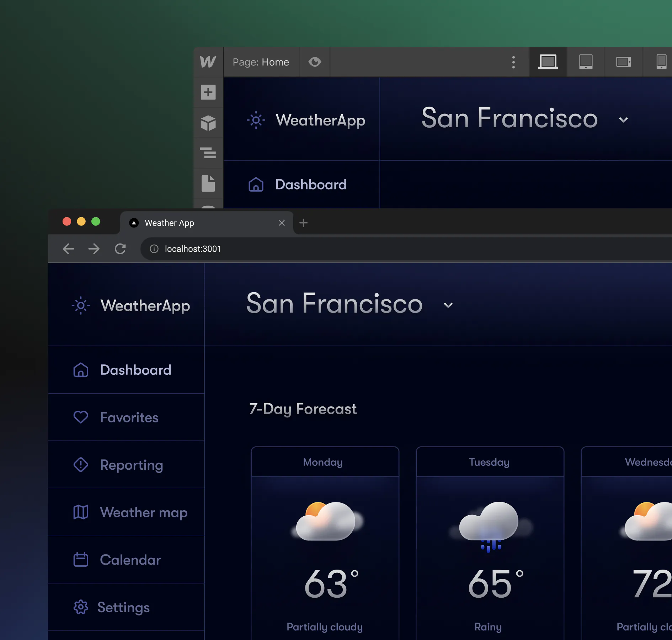Image resolution: width=672 pixels, height=640 pixels.
Task: Click the 65° temperature on Tuesday
Action: (x=496, y=584)
